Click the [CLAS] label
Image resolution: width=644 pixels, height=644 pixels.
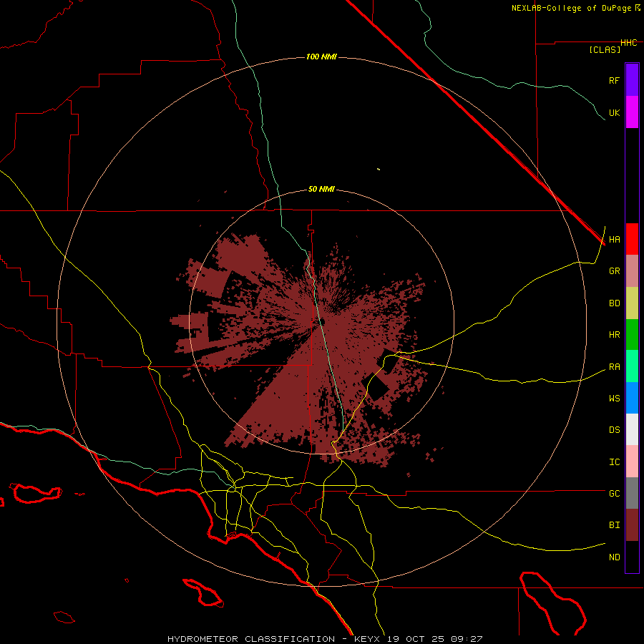(x=605, y=49)
